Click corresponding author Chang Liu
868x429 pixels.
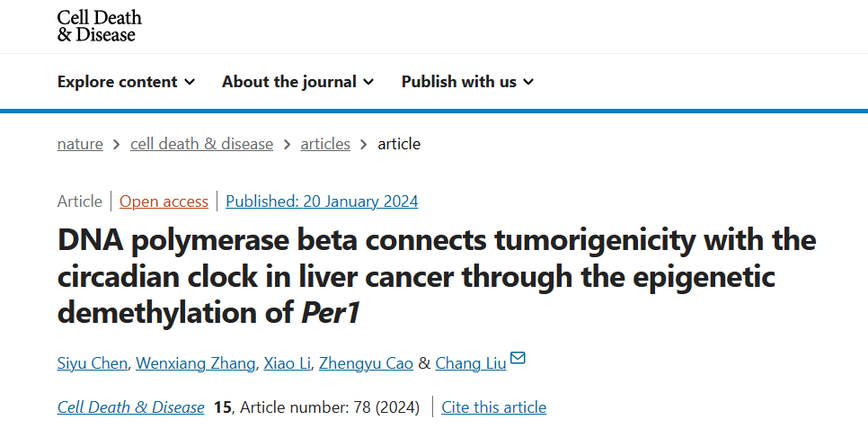click(470, 363)
